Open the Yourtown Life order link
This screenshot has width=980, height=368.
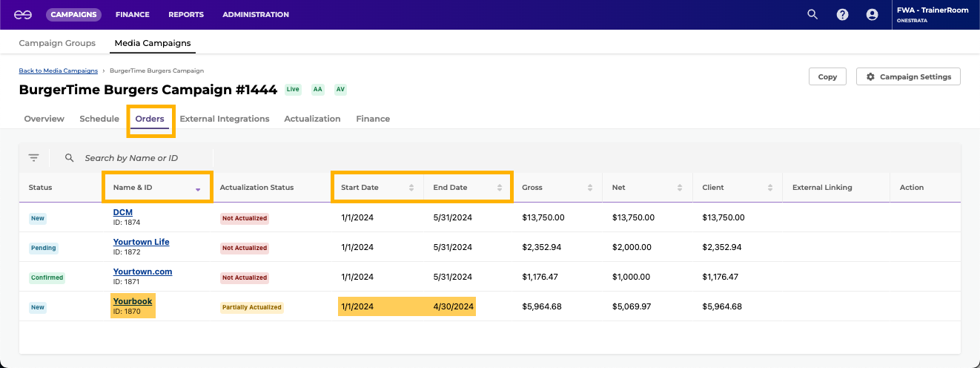click(141, 242)
